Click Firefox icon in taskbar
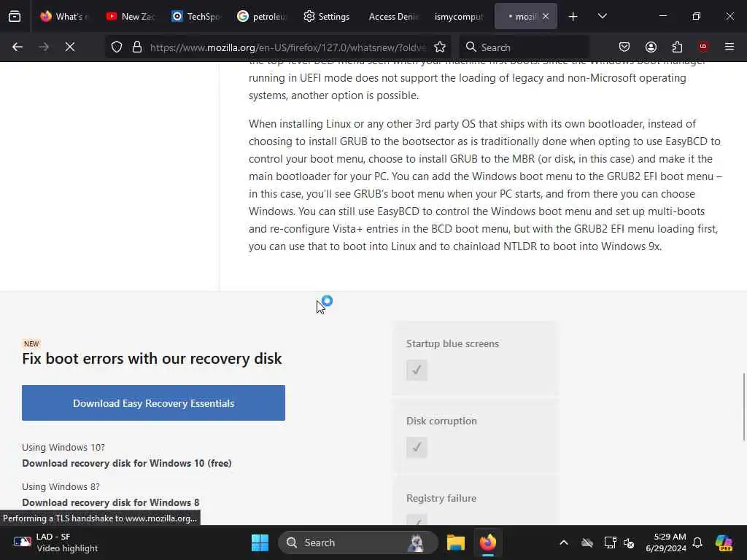747x560 pixels. (x=488, y=542)
